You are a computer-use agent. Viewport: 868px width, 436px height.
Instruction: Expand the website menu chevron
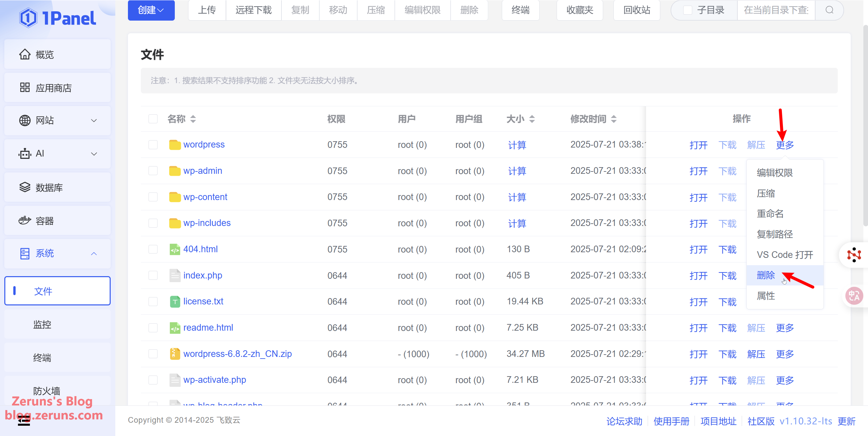tap(94, 121)
